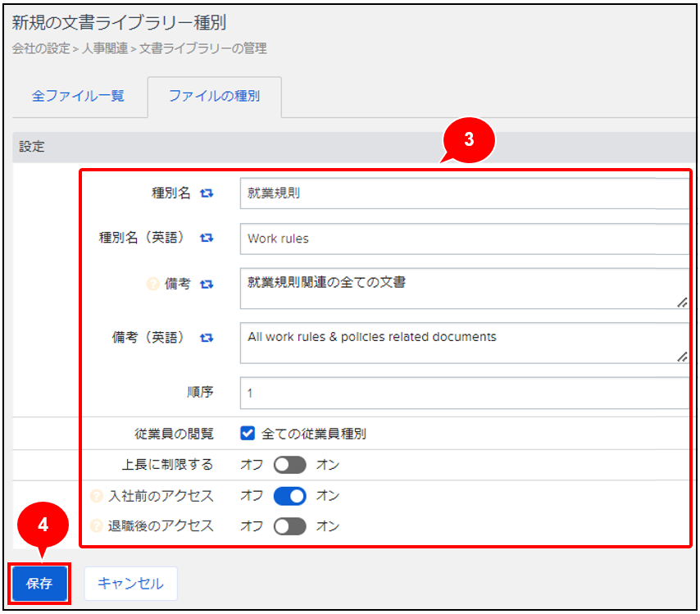Click the sync icon beside 種別名
700x614 pixels.
(x=207, y=193)
